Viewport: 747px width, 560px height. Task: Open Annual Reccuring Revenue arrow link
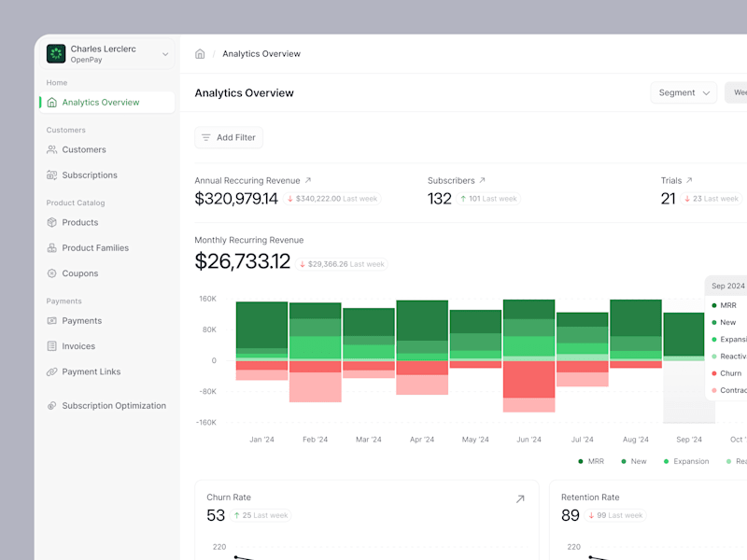pos(308,180)
